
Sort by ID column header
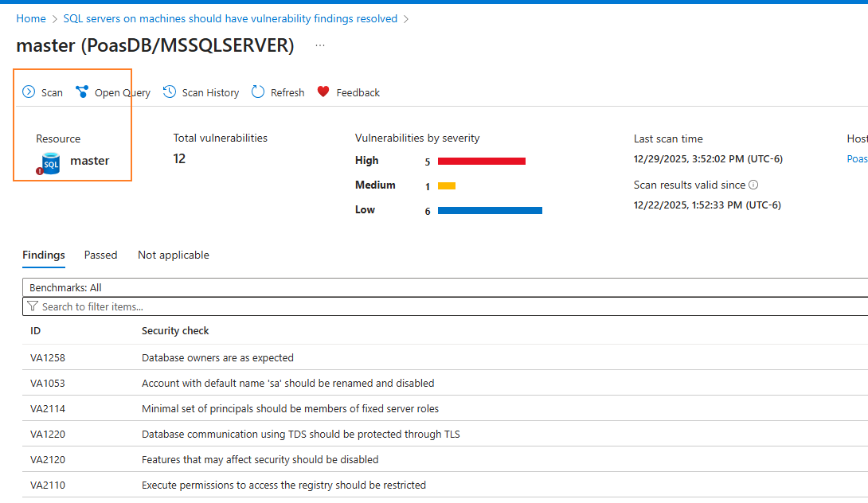pos(35,331)
